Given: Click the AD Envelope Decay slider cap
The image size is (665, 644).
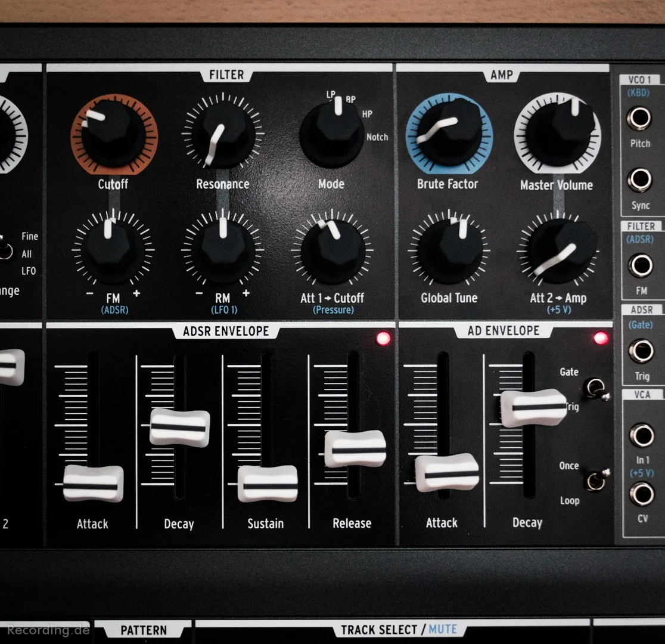Looking at the screenshot, I should [x=533, y=408].
